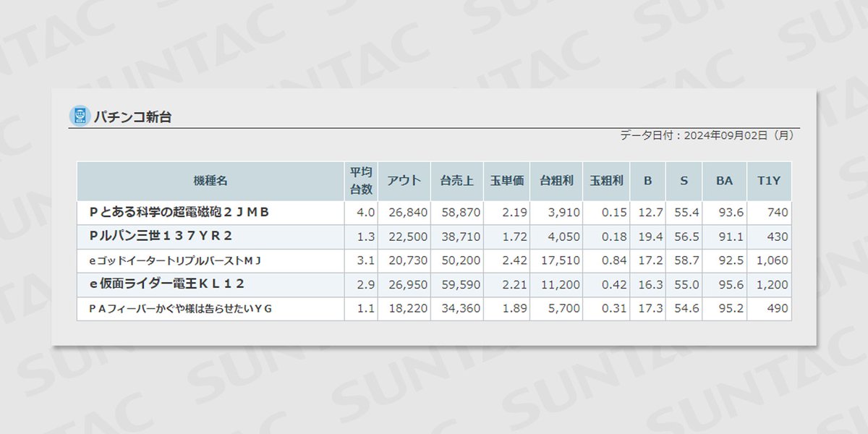The width and height of the screenshot is (868, 434).
Task: Select the BA column header
Action: tap(725, 181)
